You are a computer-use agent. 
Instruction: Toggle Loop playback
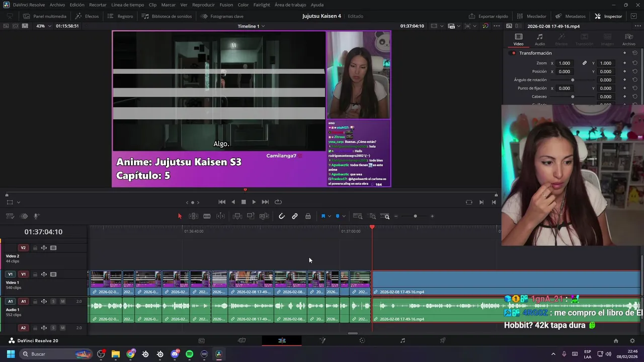[278, 202]
